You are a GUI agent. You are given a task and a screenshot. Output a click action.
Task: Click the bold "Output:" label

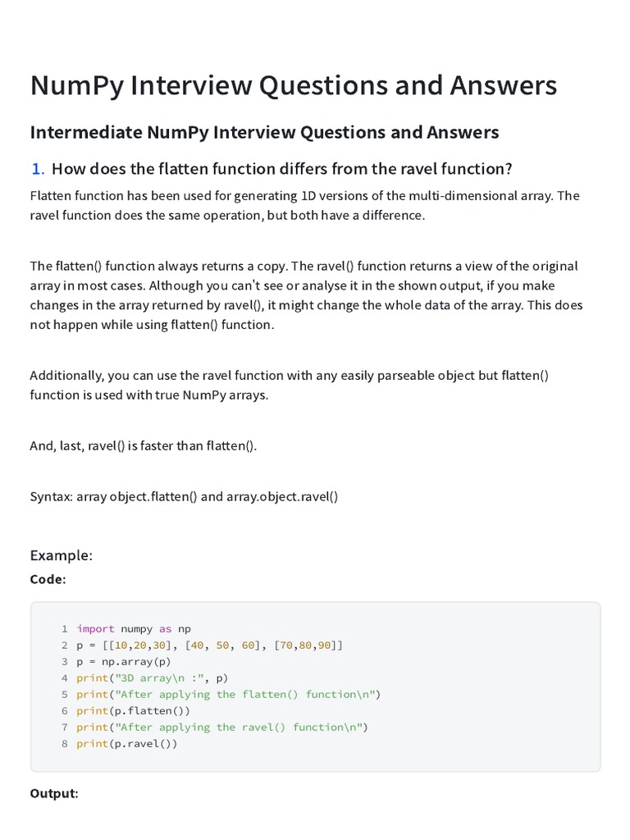pyautogui.click(x=54, y=793)
